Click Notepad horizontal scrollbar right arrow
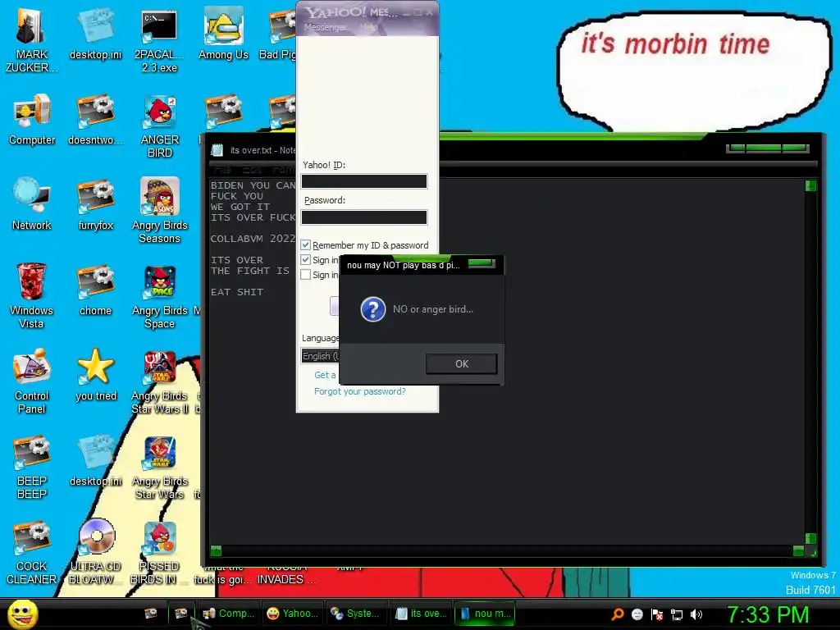840x630 pixels. tap(798, 550)
